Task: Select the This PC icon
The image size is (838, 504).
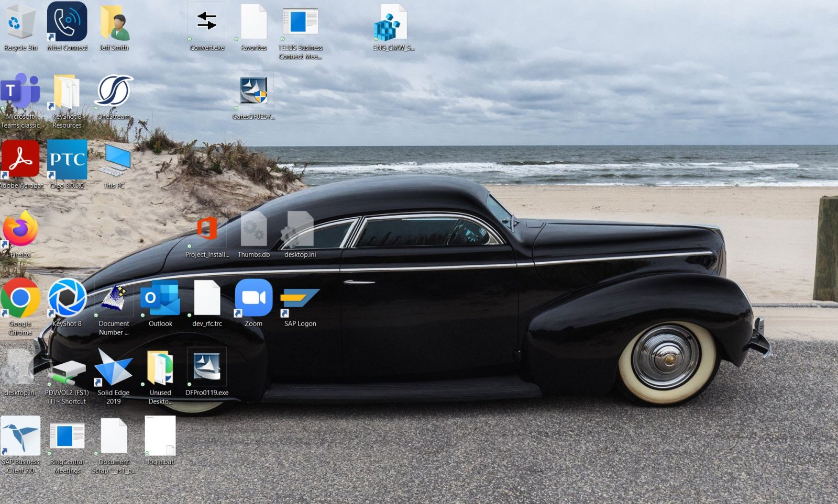Action: point(114,160)
